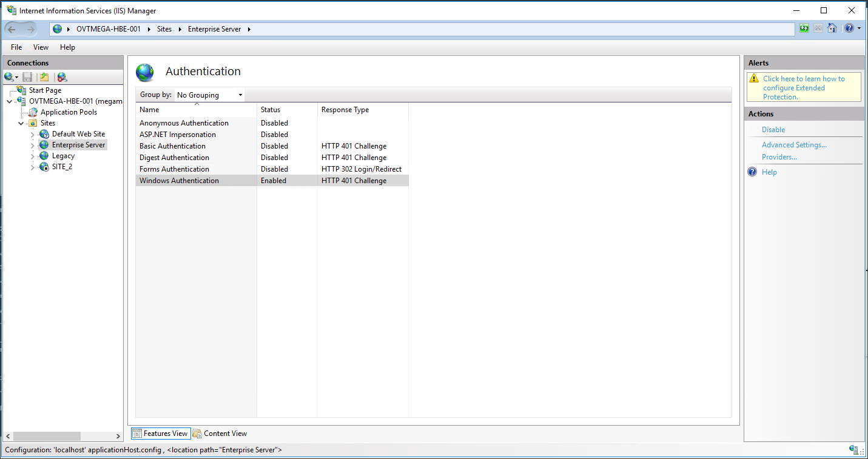The width and height of the screenshot is (868, 459).
Task: Collapse the OVTMEGA-HBE-001 server node
Action: coord(9,101)
